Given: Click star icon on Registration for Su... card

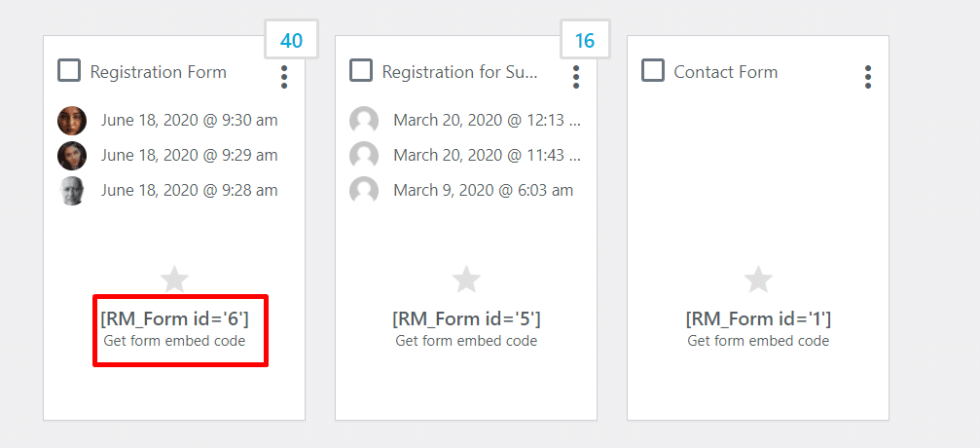Looking at the screenshot, I should (x=466, y=280).
